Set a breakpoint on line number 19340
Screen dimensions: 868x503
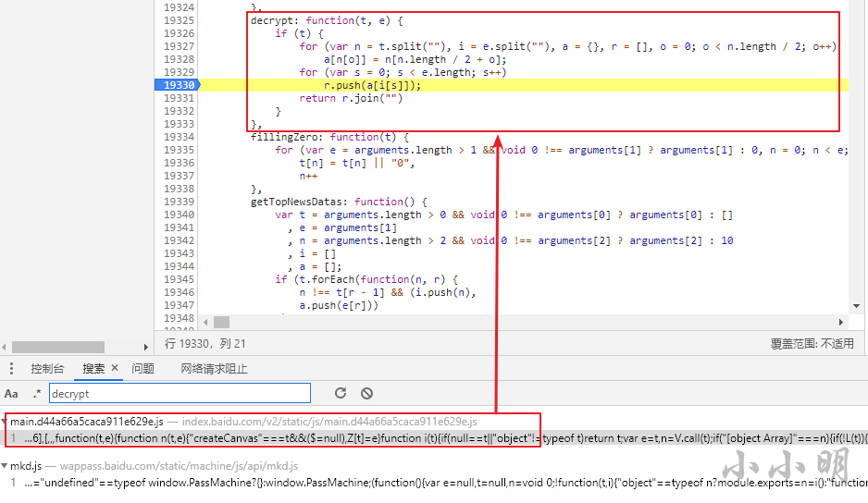click(x=179, y=215)
